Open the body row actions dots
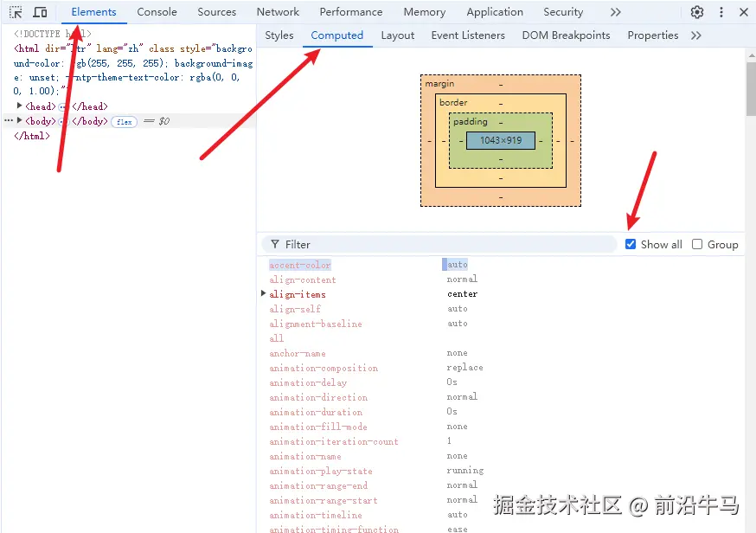The width and height of the screenshot is (756, 533). 8,120
